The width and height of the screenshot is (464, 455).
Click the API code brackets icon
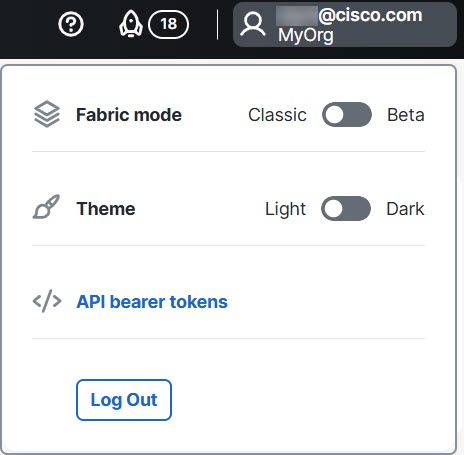(x=47, y=301)
